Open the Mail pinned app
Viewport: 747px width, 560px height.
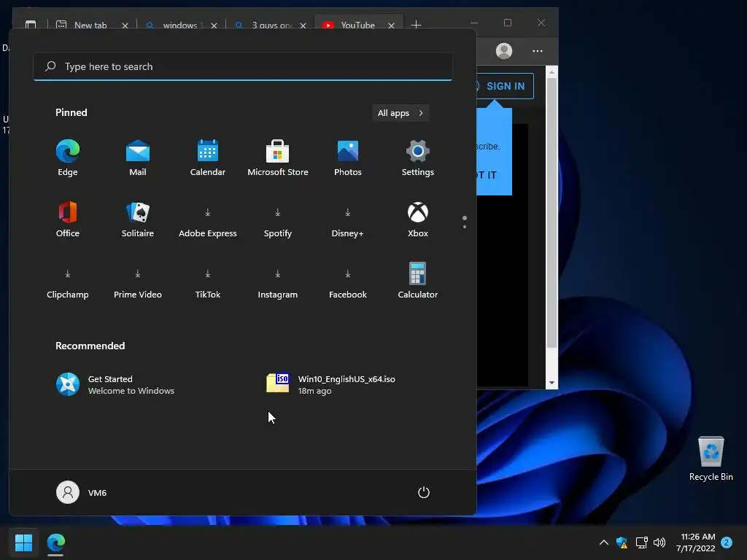pos(138,158)
